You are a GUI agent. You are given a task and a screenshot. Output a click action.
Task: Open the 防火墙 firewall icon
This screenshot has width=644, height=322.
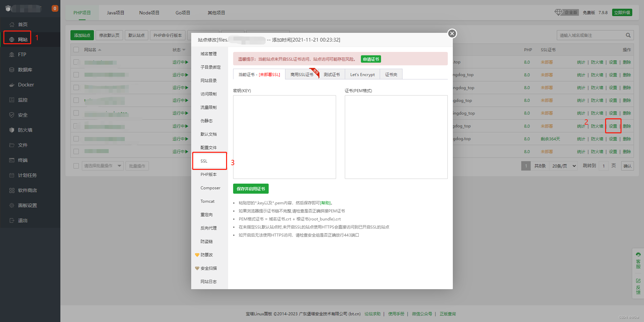pos(12,130)
